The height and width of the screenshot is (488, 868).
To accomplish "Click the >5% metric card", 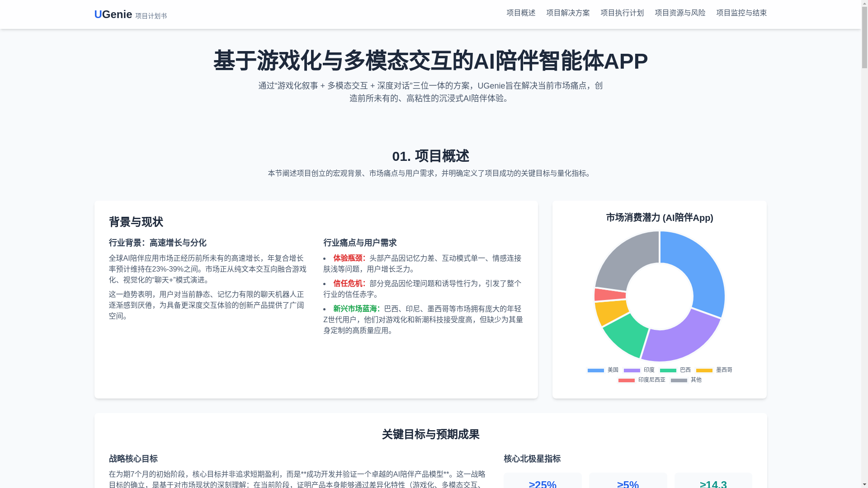I will [x=628, y=481].
